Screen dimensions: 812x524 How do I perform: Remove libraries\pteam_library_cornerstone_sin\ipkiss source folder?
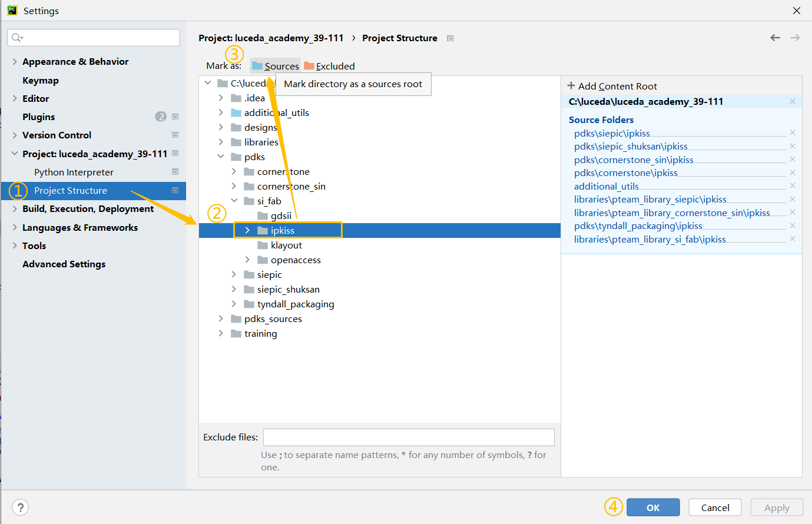pyautogui.click(x=793, y=213)
